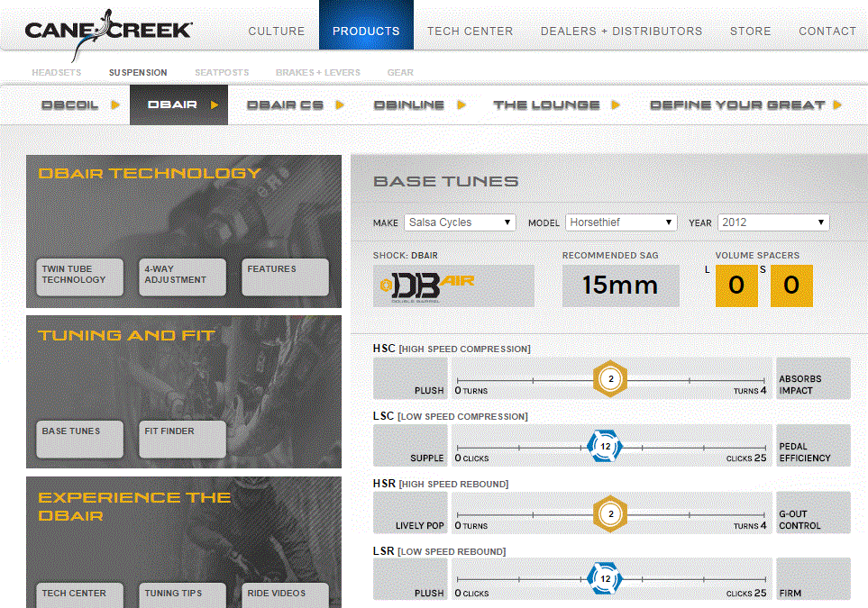This screenshot has width=868, height=608.
Task: Click the Cane Creek logo
Action: 108,31
